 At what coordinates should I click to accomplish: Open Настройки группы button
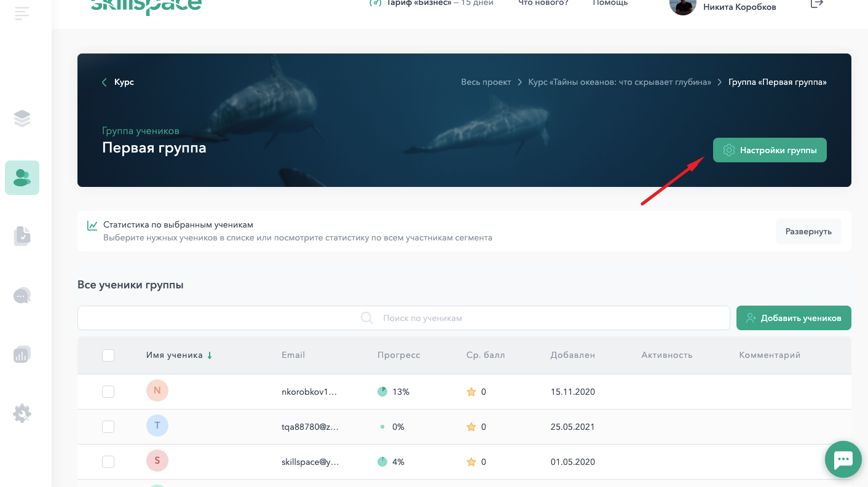770,150
